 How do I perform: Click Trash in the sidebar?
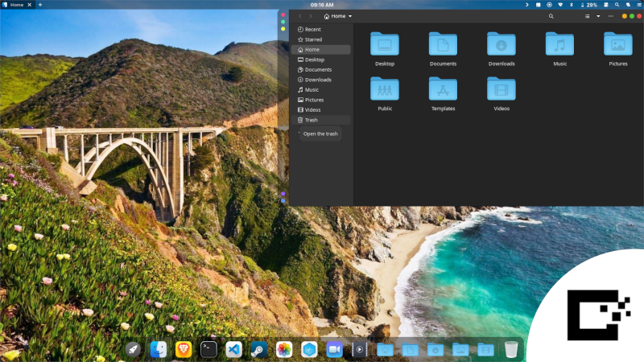point(311,120)
